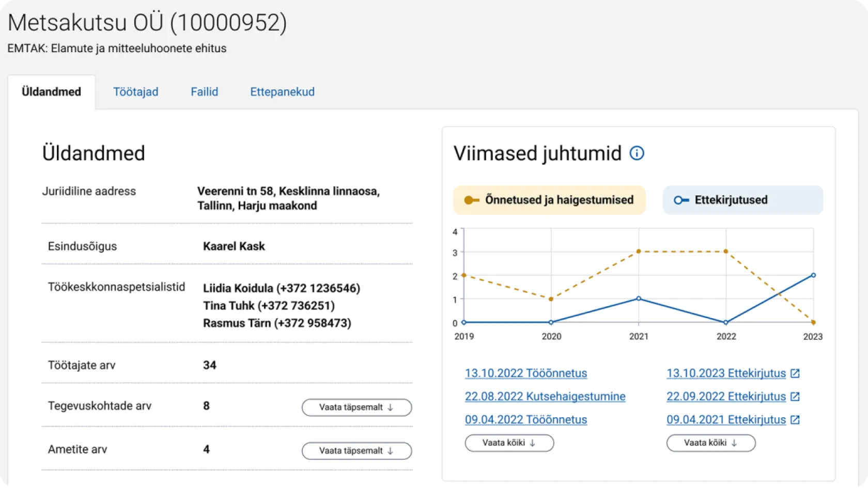Expand Tegevuskohtade arv with Vaata täpsemalt
The image size is (868, 488).
point(357,407)
